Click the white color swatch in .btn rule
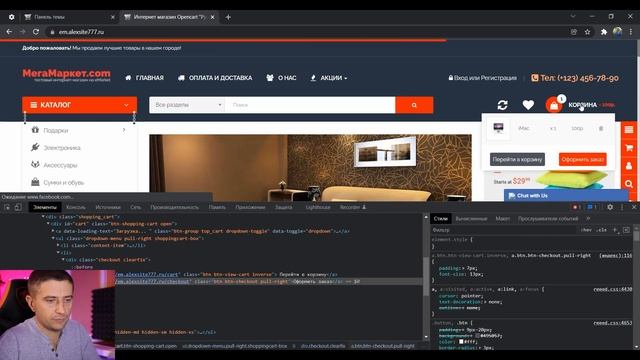The width and height of the screenshot is (640, 360). [461, 341]
